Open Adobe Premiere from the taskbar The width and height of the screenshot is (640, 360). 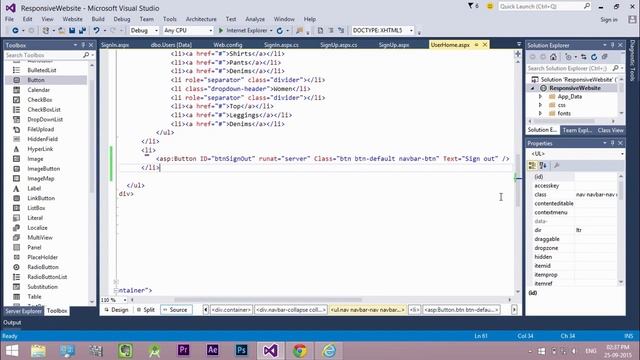pos(183,350)
